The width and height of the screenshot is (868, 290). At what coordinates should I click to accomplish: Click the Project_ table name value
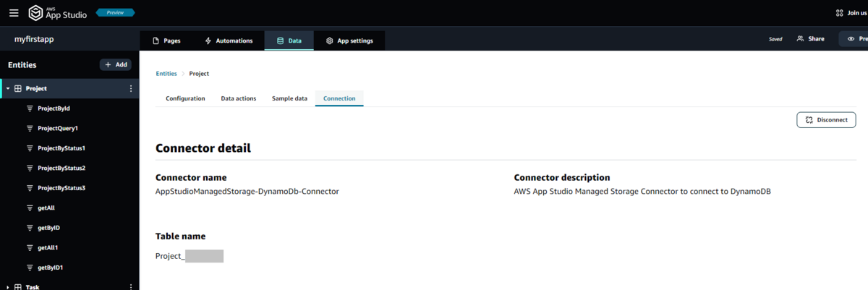(190, 256)
